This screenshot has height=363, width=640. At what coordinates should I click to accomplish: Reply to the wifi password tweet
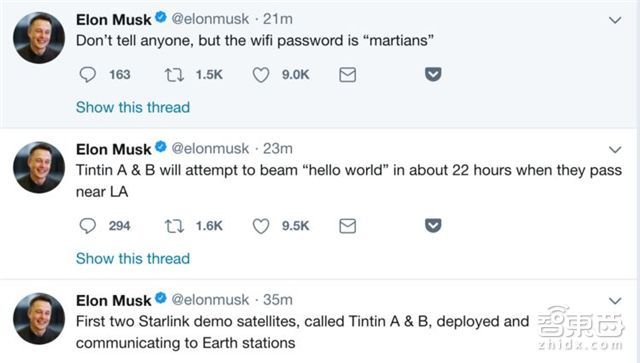click(x=87, y=75)
